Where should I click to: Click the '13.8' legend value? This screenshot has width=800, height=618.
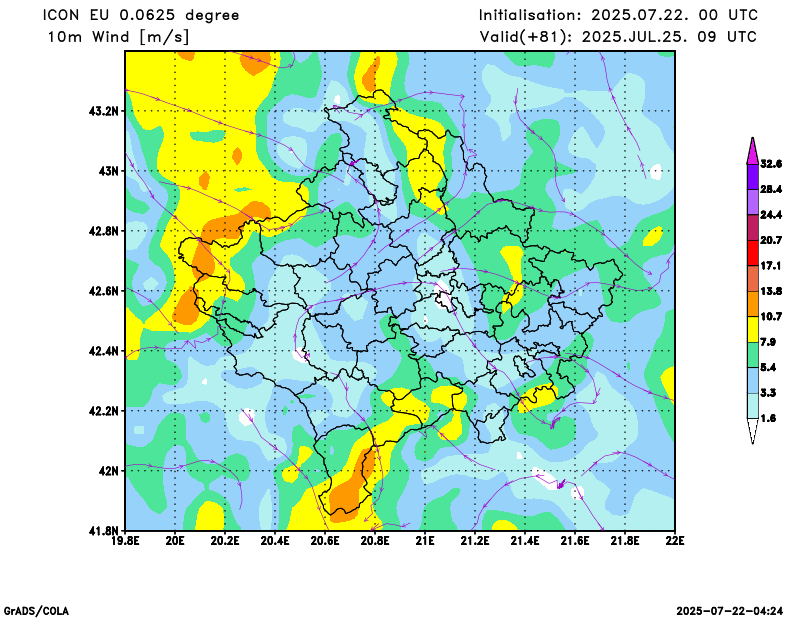point(771,291)
